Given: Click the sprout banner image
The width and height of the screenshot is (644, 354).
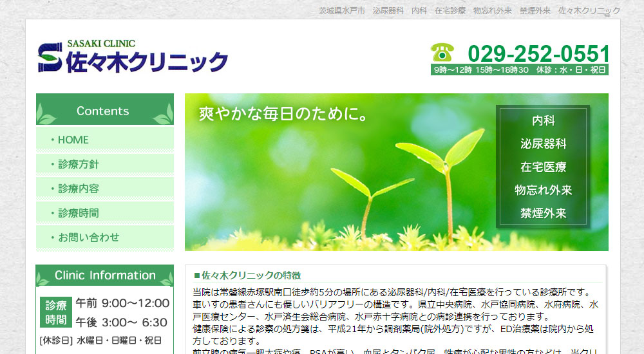Looking at the screenshot, I should (396, 172).
